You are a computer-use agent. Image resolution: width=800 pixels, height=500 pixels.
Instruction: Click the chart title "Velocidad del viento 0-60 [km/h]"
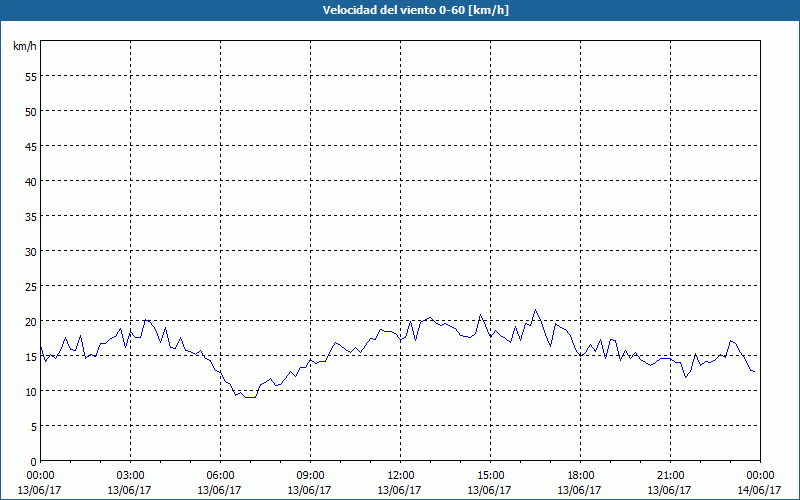click(415, 10)
